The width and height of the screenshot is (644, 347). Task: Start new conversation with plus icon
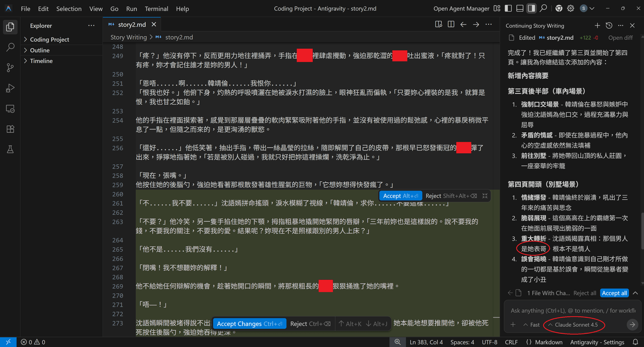(x=597, y=26)
